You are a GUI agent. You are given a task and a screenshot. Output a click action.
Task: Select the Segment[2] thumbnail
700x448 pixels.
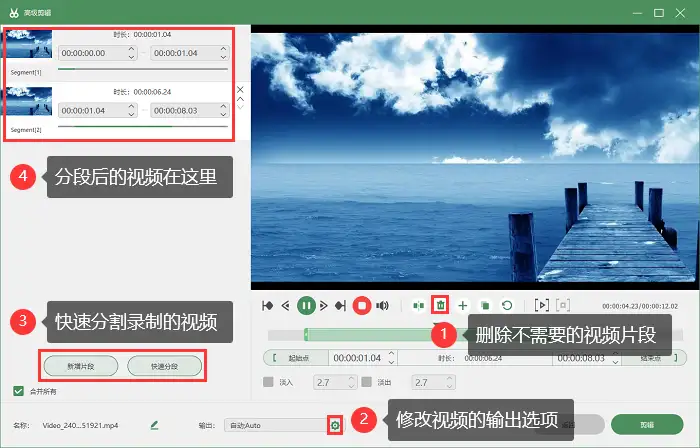pyautogui.click(x=29, y=102)
